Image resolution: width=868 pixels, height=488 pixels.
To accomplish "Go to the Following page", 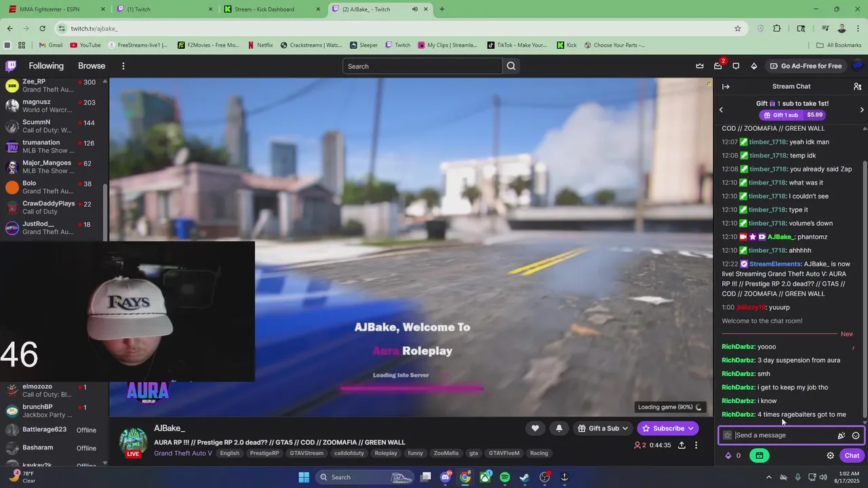I will [46, 66].
